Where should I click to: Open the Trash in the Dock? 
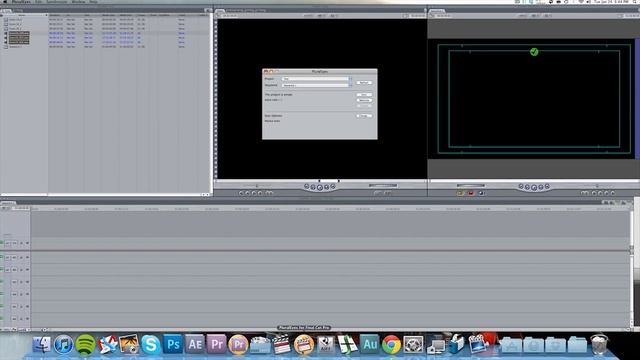pos(599,344)
